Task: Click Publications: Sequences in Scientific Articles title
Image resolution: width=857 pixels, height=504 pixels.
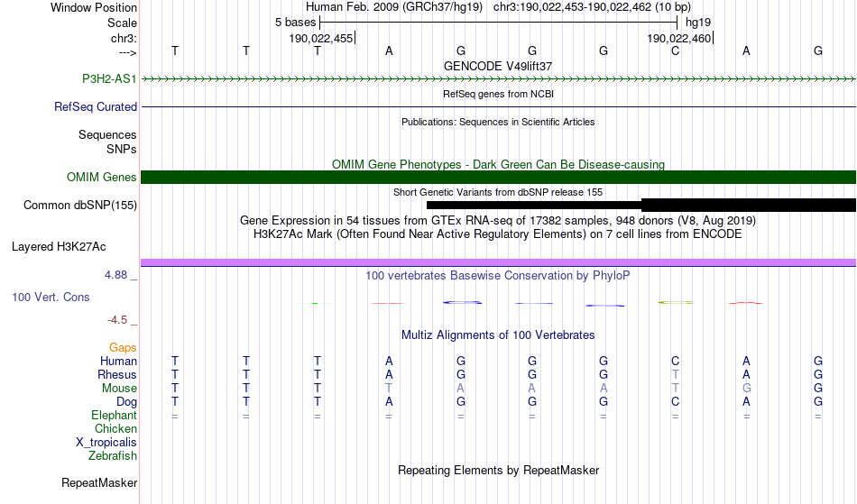Action: click(x=498, y=122)
